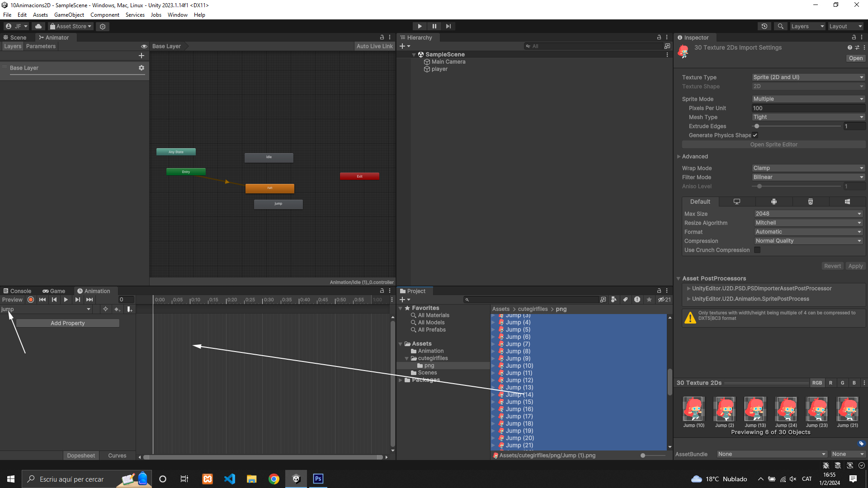Click the Play button in the top toolbar
The width and height of the screenshot is (868, 488).
420,26
